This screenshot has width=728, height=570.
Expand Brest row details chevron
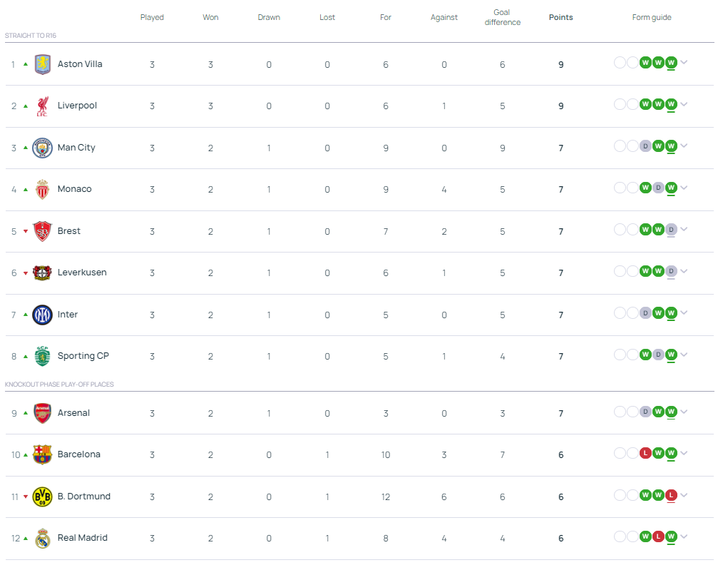coord(684,230)
